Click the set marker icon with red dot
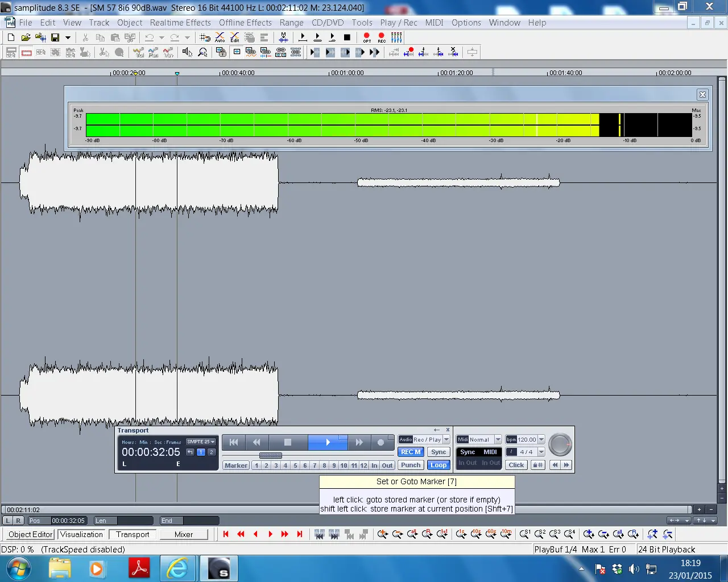The width and height of the screenshot is (728, 582). (x=409, y=52)
